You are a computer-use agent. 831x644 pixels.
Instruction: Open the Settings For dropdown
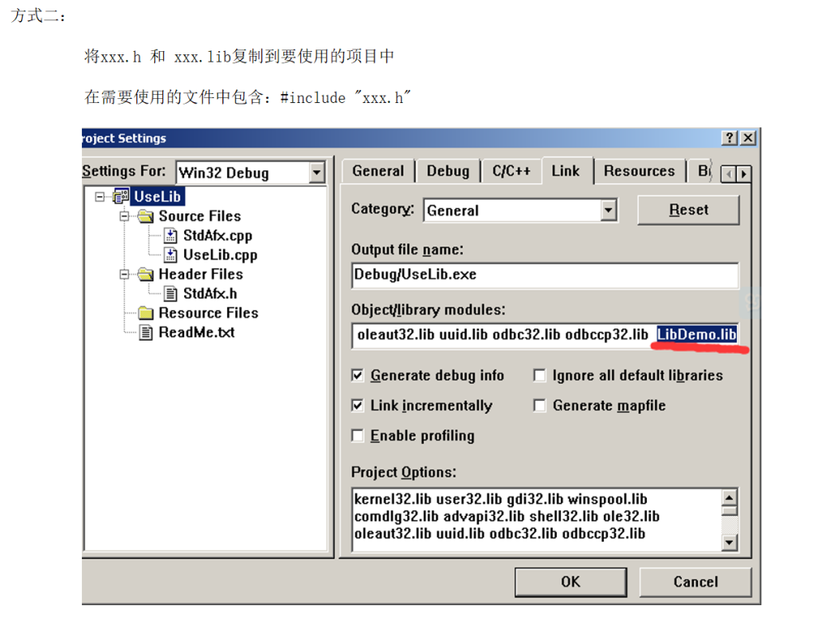pyautogui.click(x=316, y=172)
